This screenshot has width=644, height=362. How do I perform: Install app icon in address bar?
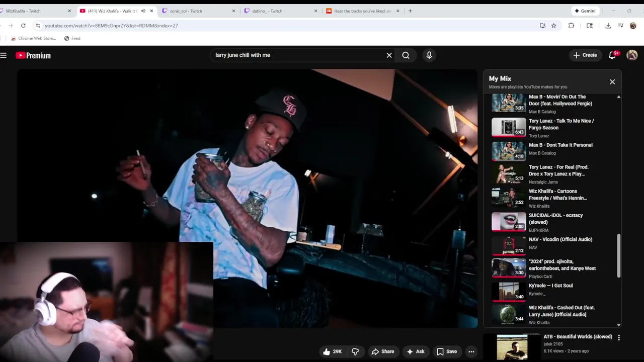coord(542,26)
